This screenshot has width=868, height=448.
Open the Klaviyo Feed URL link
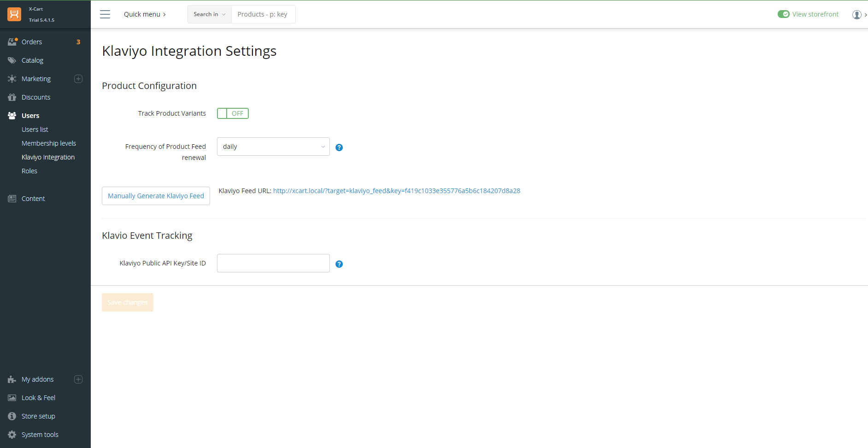click(397, 191)
